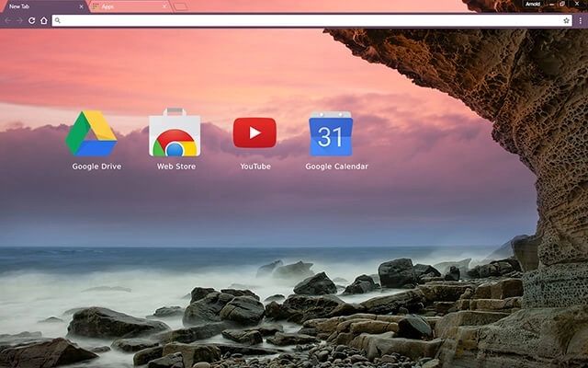Launch the Chrome Web Store app
The image size is (588, 368).
pyautogui.click(x=175, y=132)
